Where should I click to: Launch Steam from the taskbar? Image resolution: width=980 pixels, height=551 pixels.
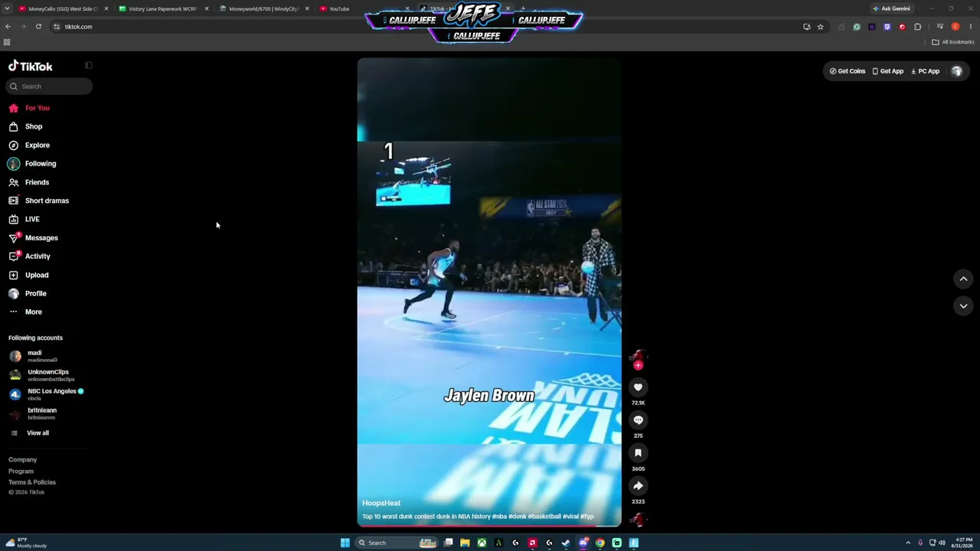pyautogui.click(x=566, y=543)
